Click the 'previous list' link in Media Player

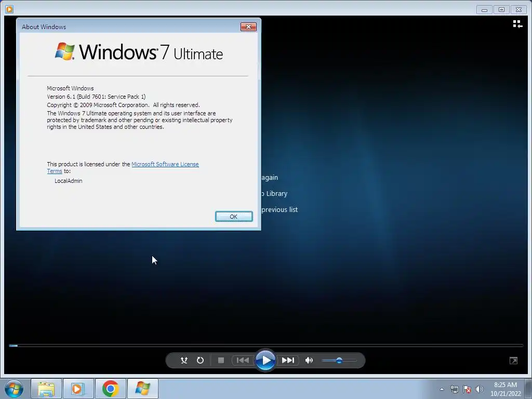tap(280, 210)
